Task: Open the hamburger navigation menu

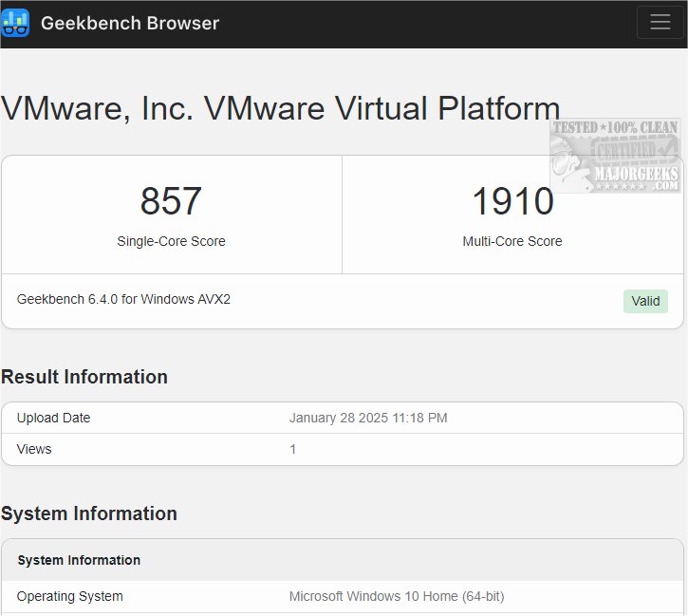Action: click(x=660, y=23)
